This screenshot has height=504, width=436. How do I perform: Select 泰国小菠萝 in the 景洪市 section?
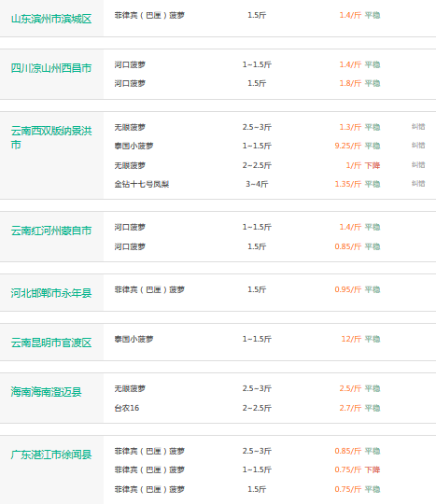click(x=134, y=146)
